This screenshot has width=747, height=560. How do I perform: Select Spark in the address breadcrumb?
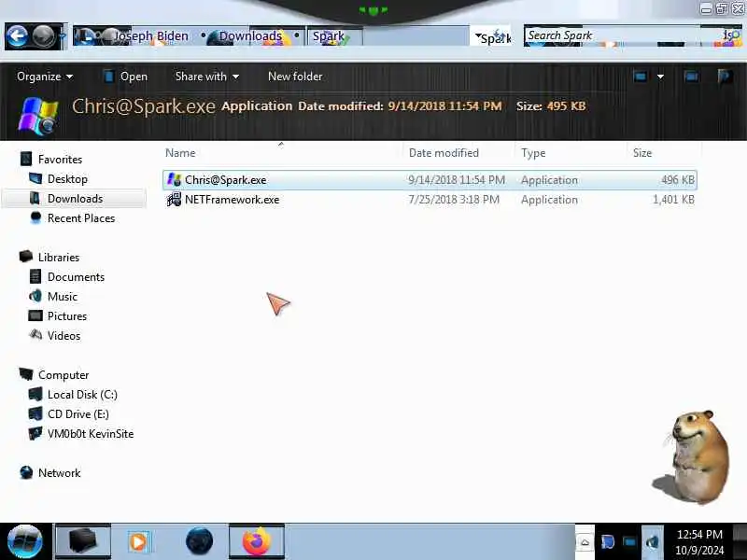click(x=329, y=36)
